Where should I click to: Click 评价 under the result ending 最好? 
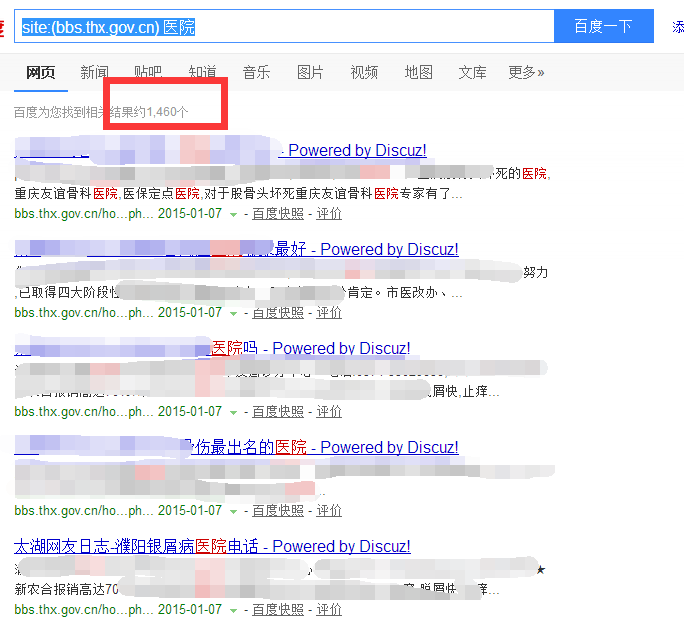click(329, 312)
